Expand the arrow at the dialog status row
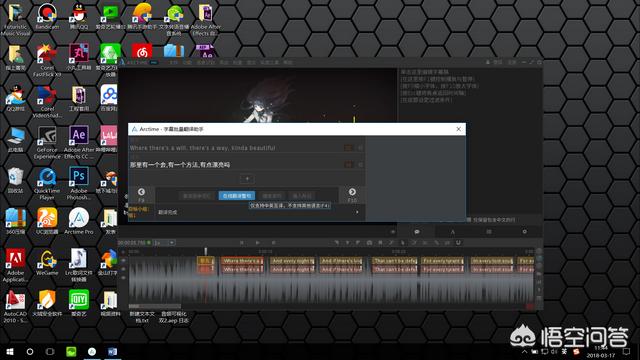The width and height of the screenshot is (640, 360). [357, 212]
